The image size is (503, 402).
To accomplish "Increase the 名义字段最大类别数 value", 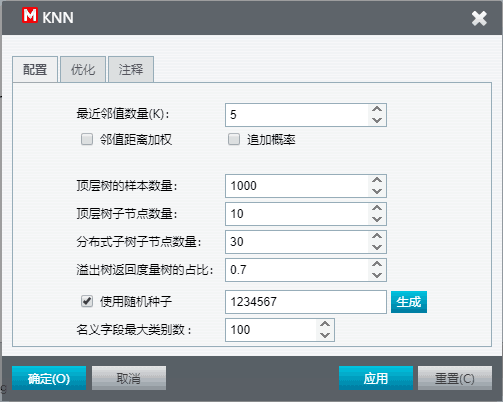I will pos(325,324).
